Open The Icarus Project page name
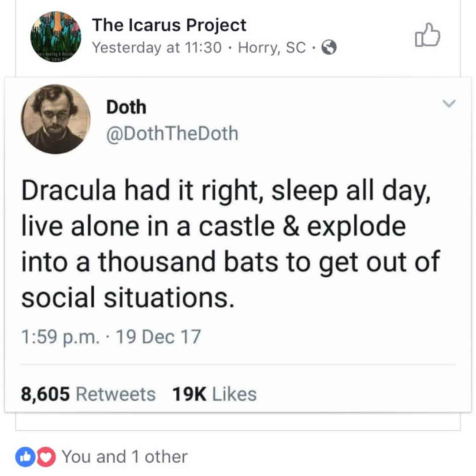Screen dimensions: 476x476 (169, 25)
